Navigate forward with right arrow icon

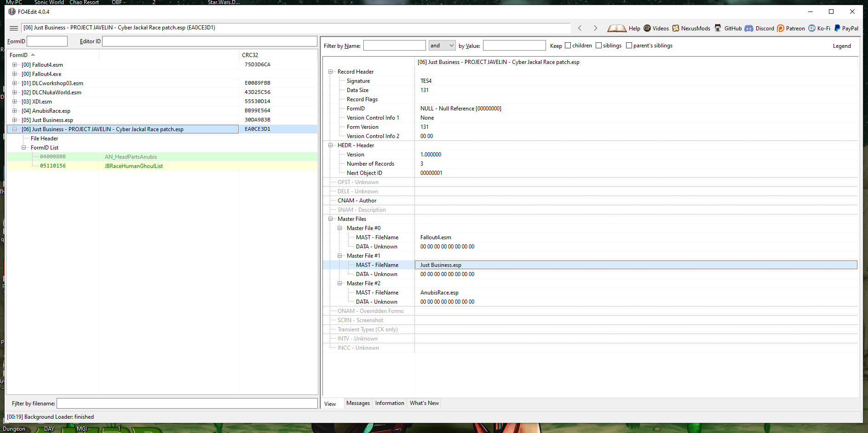pos(595,28)
